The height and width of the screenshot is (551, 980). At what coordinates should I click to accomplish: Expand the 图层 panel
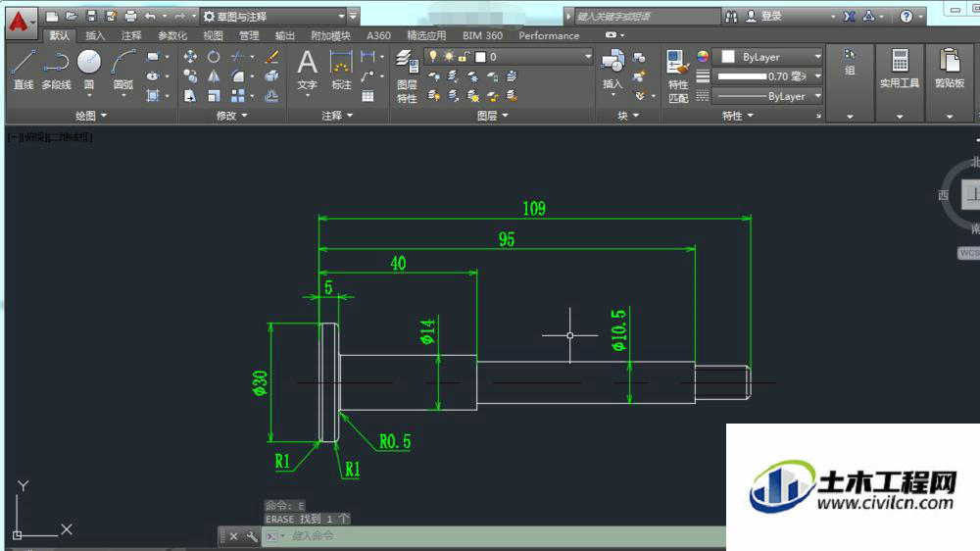[x=493, y=115]
